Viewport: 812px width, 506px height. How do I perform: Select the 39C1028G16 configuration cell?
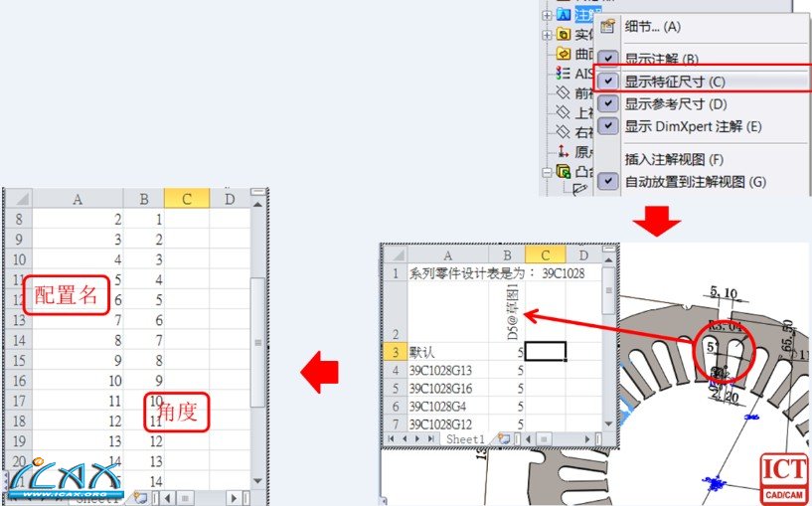pos(448,389)
